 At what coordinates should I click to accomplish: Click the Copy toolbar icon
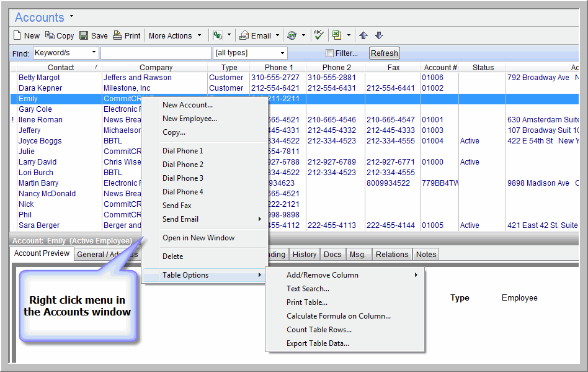[50, 36]
